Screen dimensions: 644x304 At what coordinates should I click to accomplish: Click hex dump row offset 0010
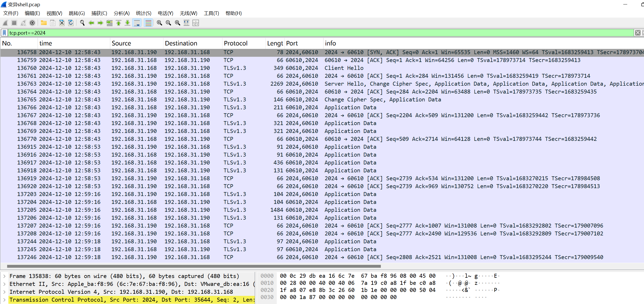tap(267, 283)
